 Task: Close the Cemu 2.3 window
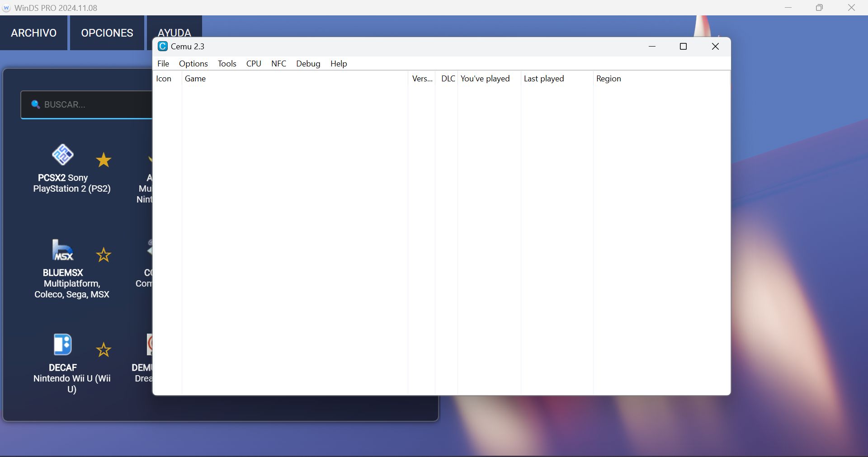click(715, 47)
